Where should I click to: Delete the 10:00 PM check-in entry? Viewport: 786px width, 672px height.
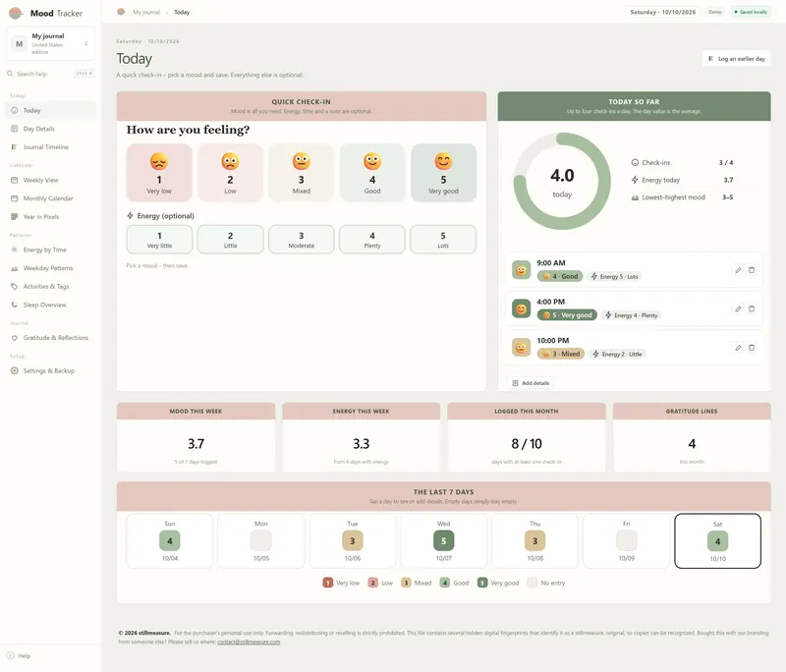point(752,347)
